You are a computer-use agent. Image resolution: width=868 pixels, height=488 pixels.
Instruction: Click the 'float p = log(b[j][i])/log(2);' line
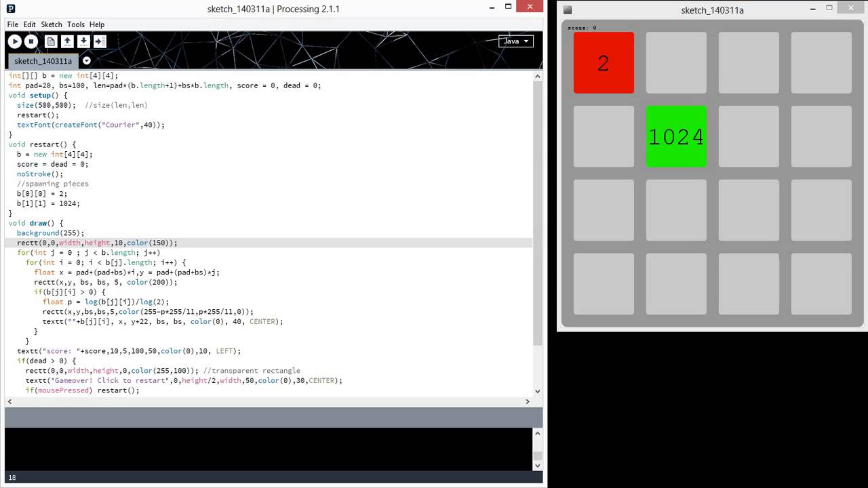pos(106,302)
